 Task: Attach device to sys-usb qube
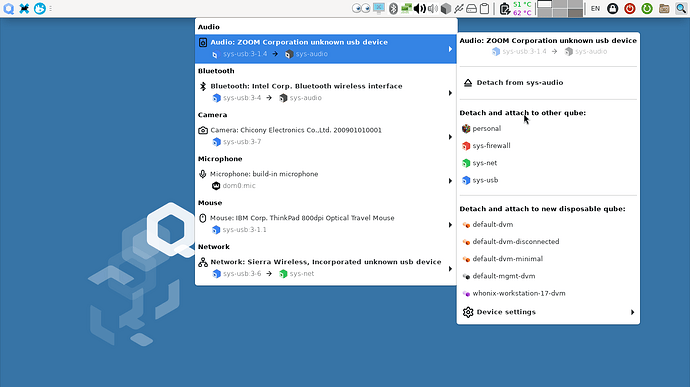548,180
